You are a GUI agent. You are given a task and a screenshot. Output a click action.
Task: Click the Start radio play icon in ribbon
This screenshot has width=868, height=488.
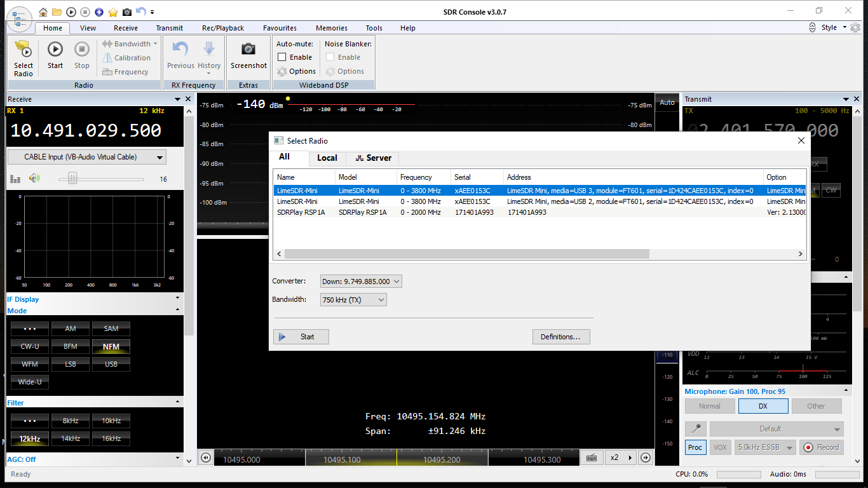click(55, 49)
